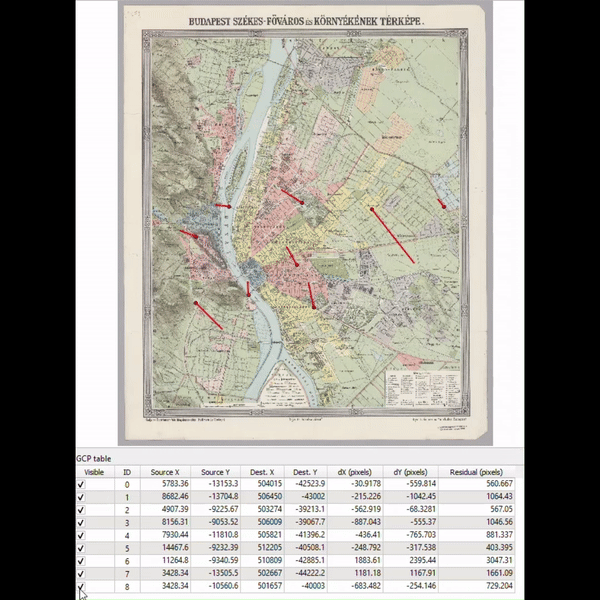Click residual value 881.337
600x600 pixels.
click(x=499, y=535)
